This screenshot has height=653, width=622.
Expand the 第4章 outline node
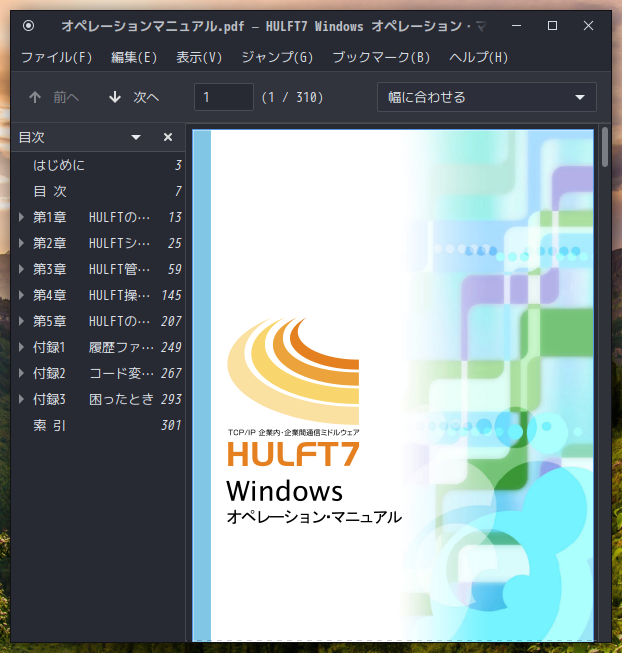[21, 295]
